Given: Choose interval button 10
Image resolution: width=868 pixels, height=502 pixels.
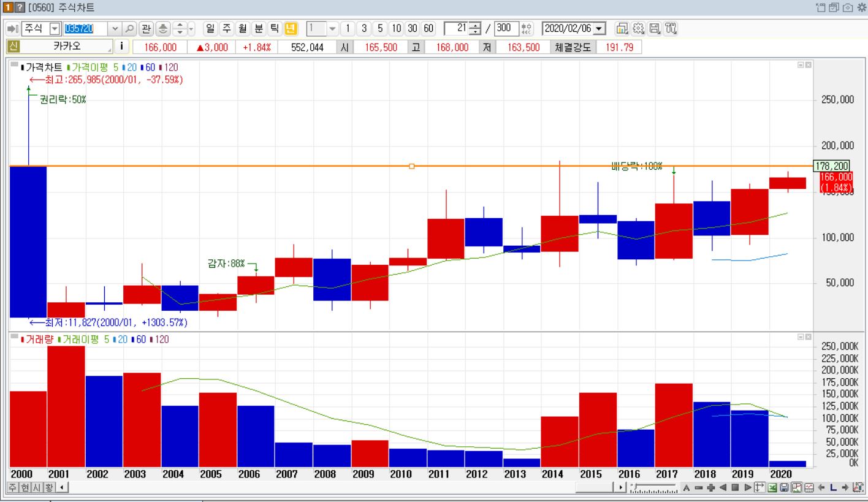Looking at the screenshot, I should coord(397,29).
